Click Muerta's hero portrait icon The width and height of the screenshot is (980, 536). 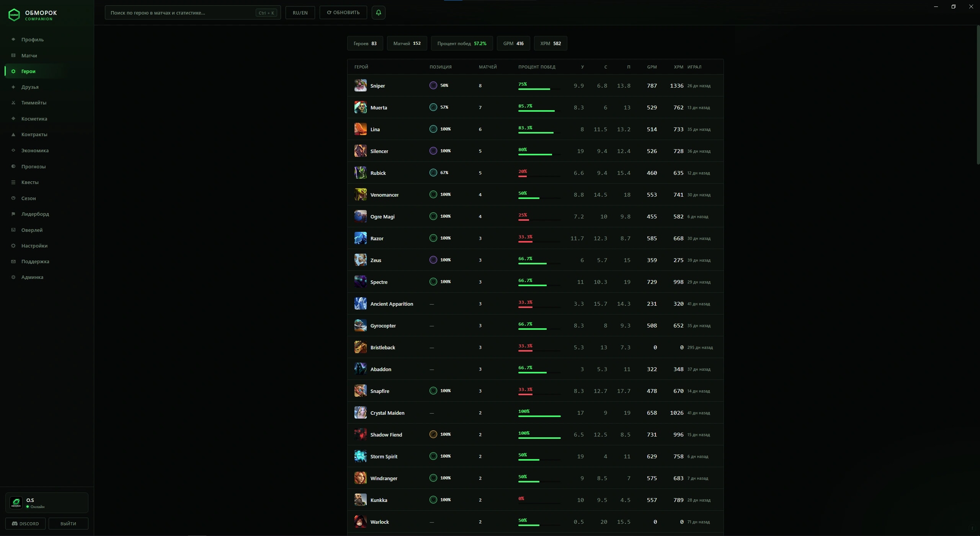tap(360, 107)
